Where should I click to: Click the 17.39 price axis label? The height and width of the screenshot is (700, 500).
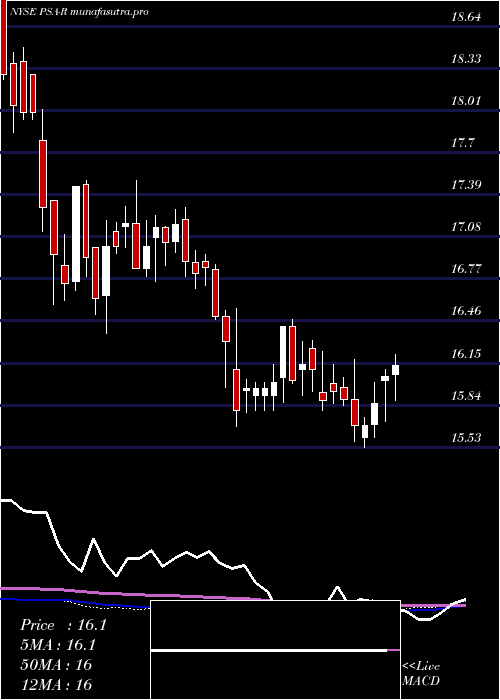click(x=466, y=185)
